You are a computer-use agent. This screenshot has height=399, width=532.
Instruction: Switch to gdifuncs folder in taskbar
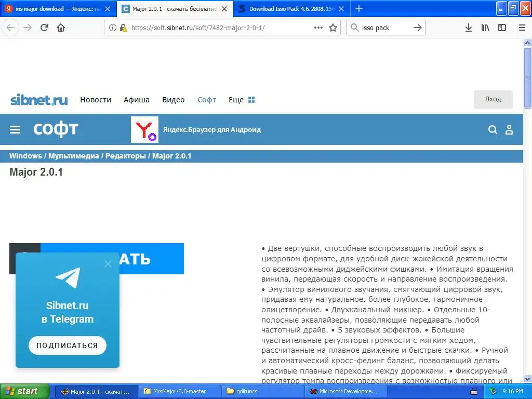[x=262, y=391]
